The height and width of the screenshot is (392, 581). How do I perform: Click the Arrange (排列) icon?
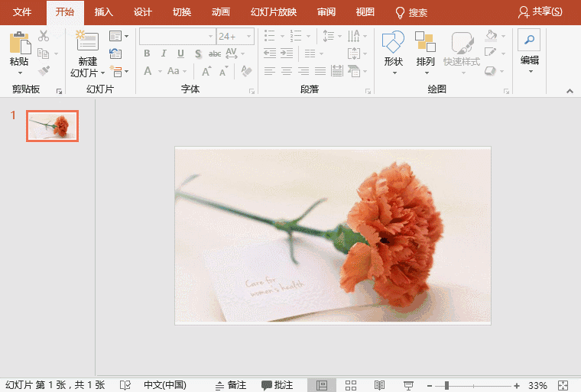click(425, 43)
